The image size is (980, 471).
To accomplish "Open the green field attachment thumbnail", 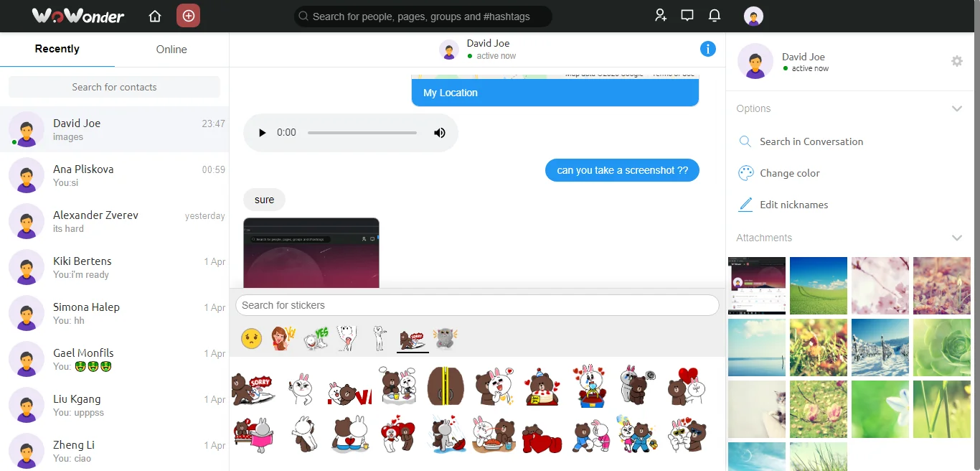I will tap(819, 286).
